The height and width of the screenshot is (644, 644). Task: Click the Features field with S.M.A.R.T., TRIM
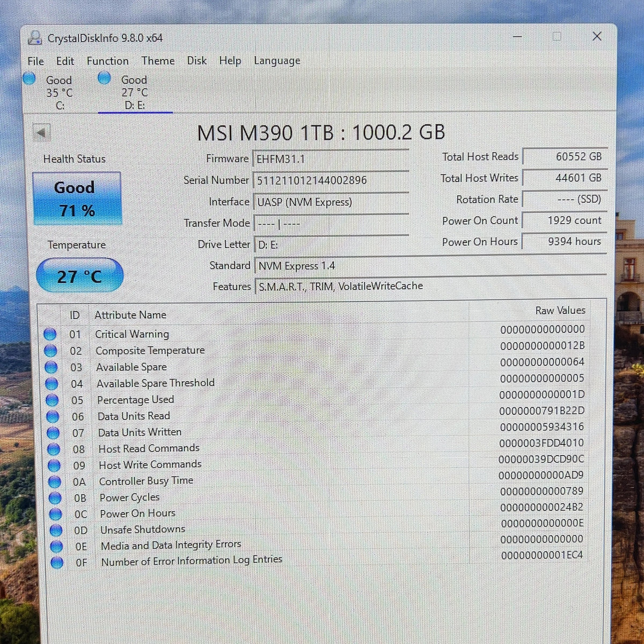tap(431, 286)
